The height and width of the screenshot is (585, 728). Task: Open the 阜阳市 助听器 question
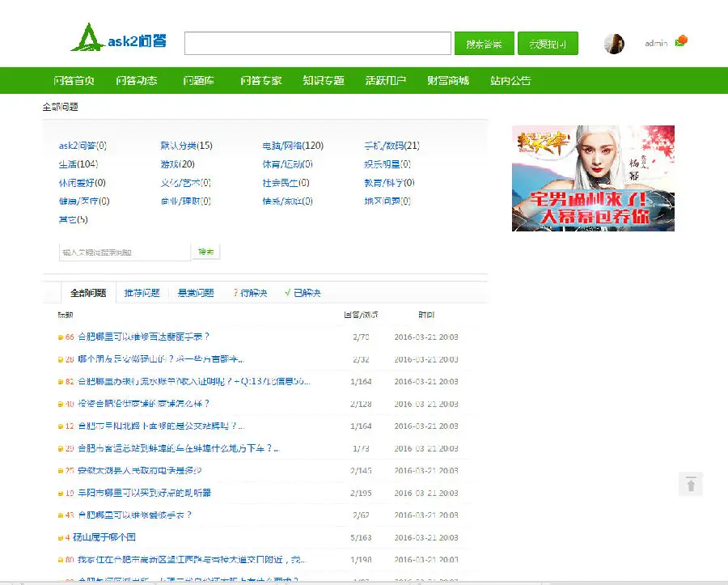145,493
